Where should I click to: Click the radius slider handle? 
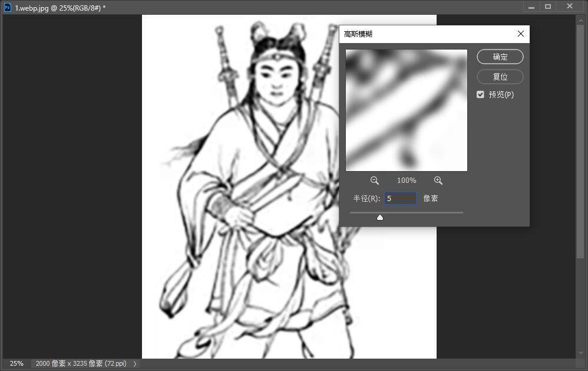pyautogui.click(x=380, y=218)
